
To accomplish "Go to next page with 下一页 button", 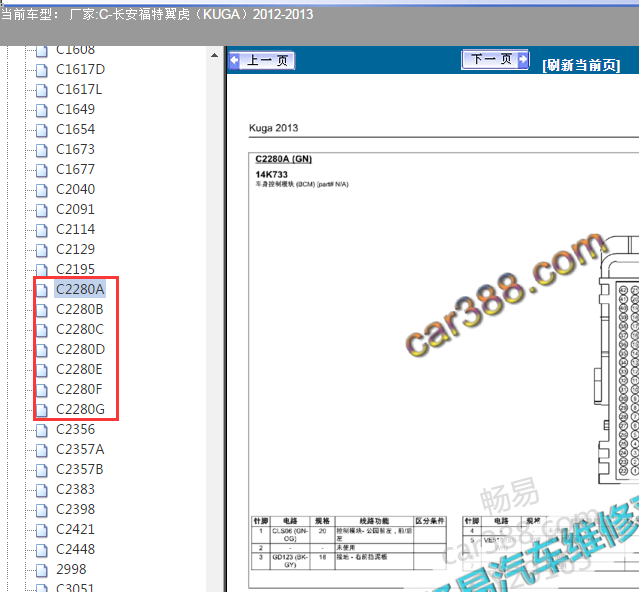I will tap(495, 59).
